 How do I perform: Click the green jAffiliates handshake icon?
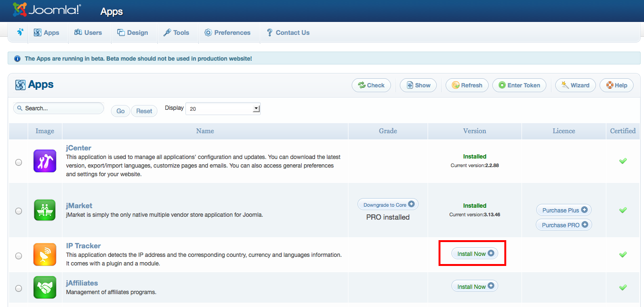pos(45,287)
